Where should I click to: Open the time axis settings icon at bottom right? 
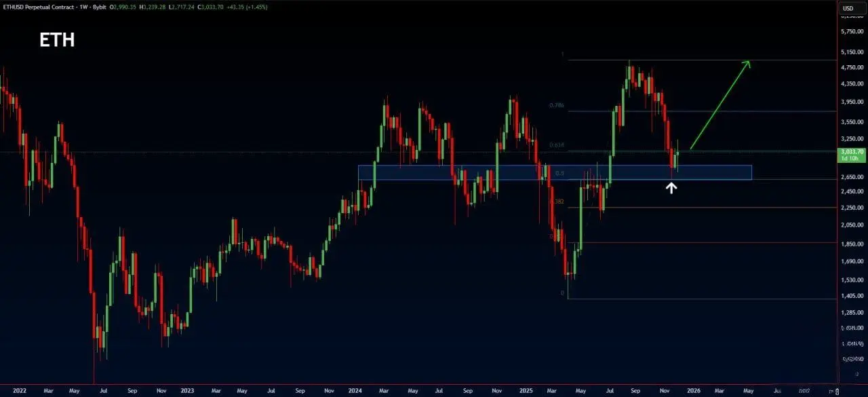838,391
